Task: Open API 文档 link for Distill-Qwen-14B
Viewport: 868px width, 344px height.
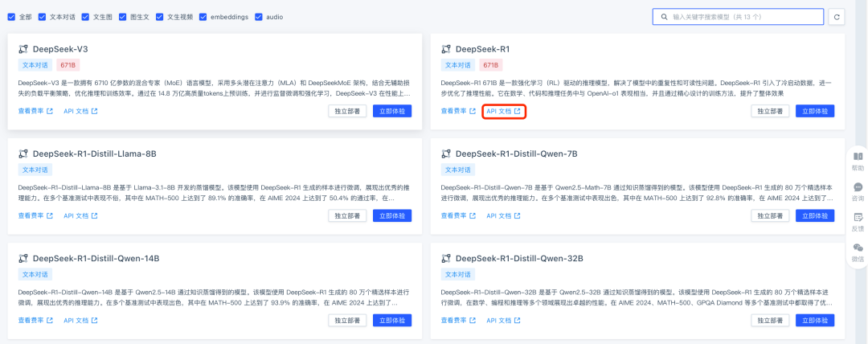Action: tap(80, 321)
